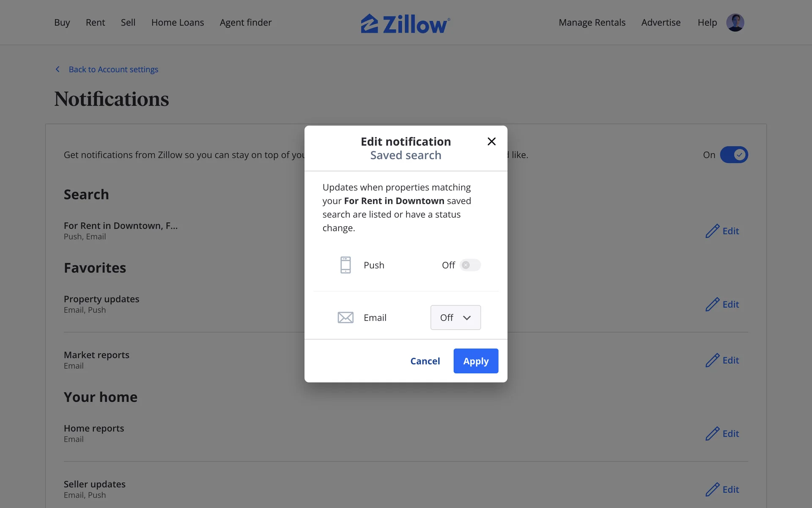Screen dimensions: 812x508
Task: Click the Zillow logo
Action: point(405,23)
